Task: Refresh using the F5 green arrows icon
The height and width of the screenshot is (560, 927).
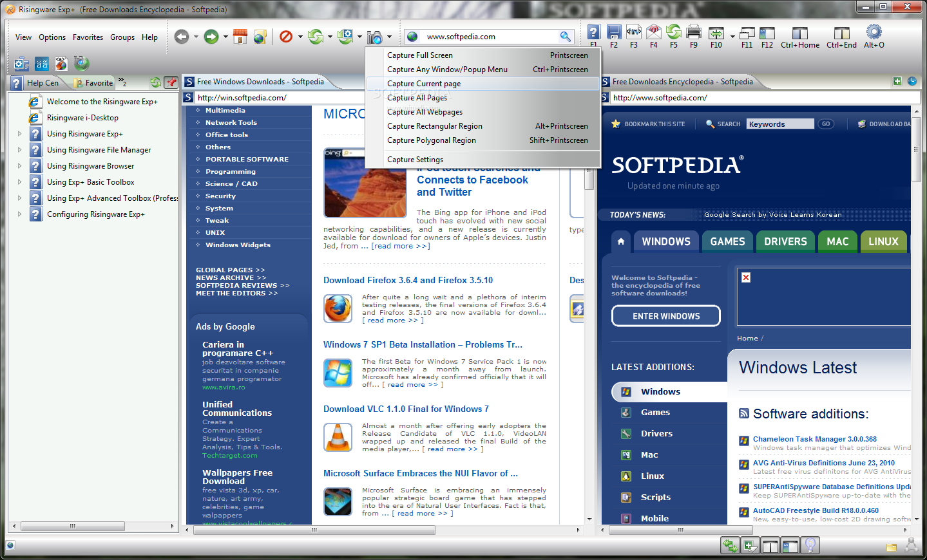Action: pos(674,32)
